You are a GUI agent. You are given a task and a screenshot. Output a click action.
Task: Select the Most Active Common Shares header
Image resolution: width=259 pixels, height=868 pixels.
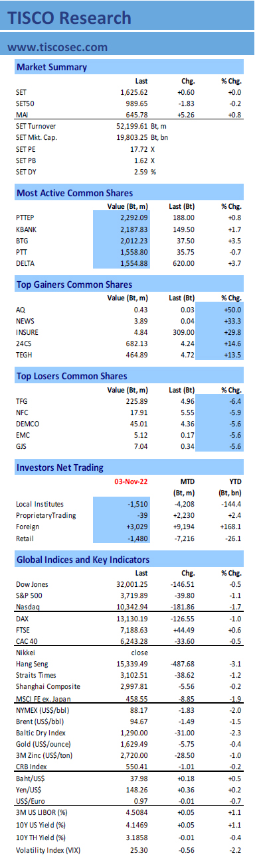coord(74,194)
